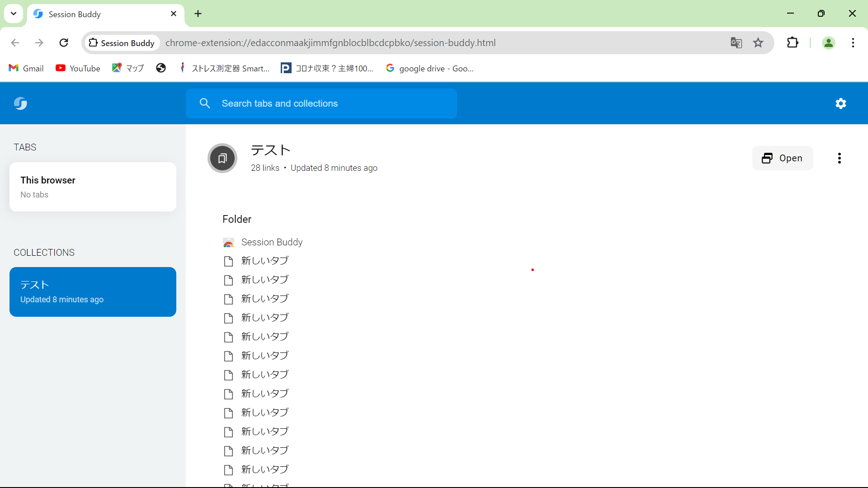This screenshot has width=868, height=488.
Task: Select the Session Buddy browser tab
Action: 90,14
